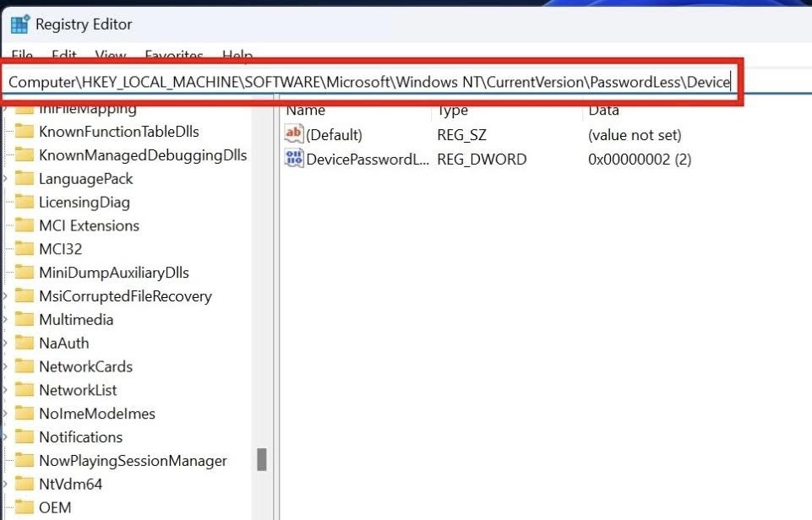Click the Notifications folder icon
812x520 pixels.
tap(25, 436)
